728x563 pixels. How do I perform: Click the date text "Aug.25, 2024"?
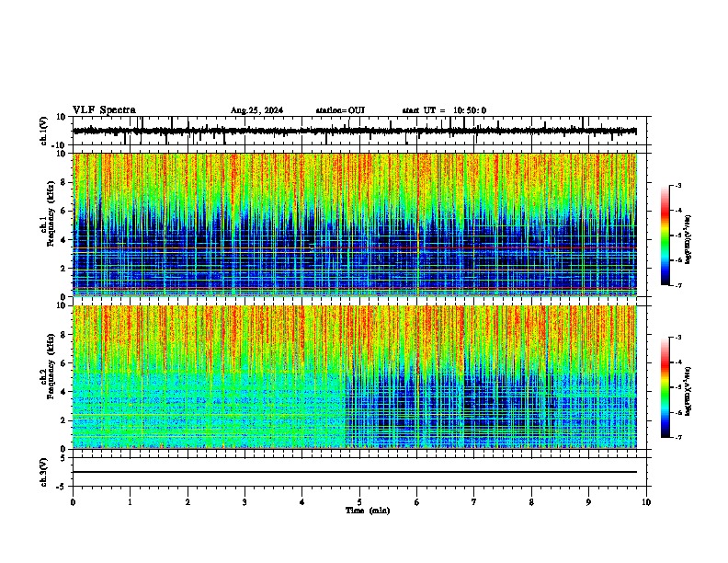tap(256, 110)
